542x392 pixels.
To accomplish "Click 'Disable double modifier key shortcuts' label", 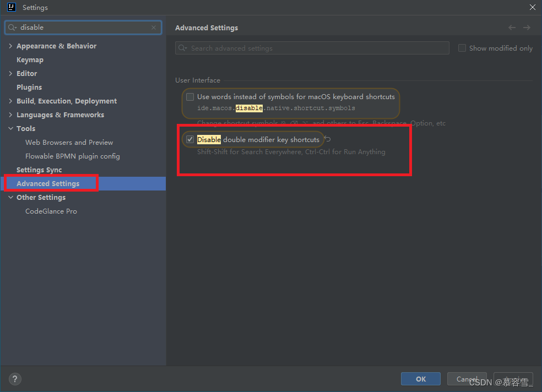I will pos(258,139).
